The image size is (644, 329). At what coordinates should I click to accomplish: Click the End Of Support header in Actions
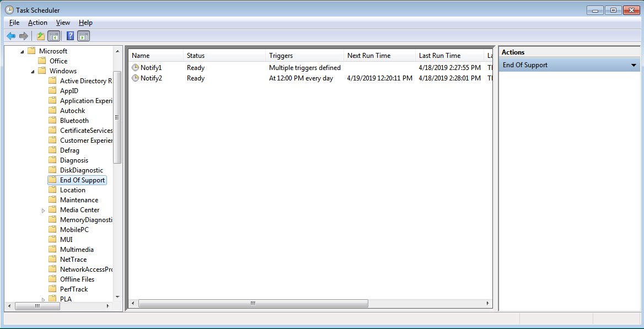tap(569, 65)
